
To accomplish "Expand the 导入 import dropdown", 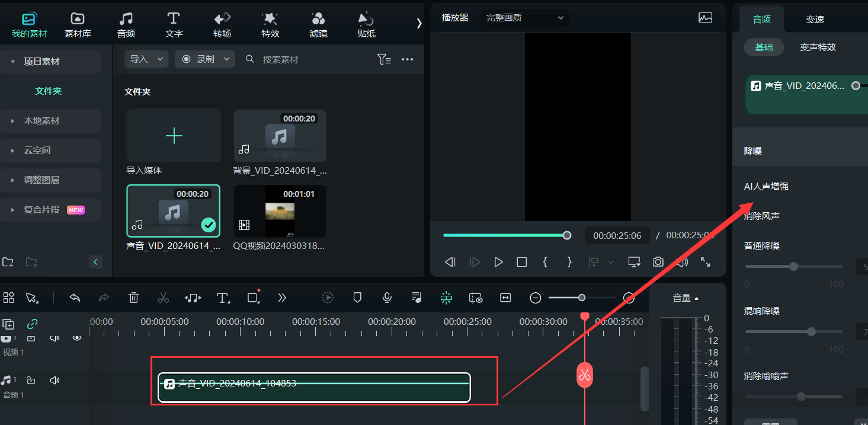I will pos(146,59).
